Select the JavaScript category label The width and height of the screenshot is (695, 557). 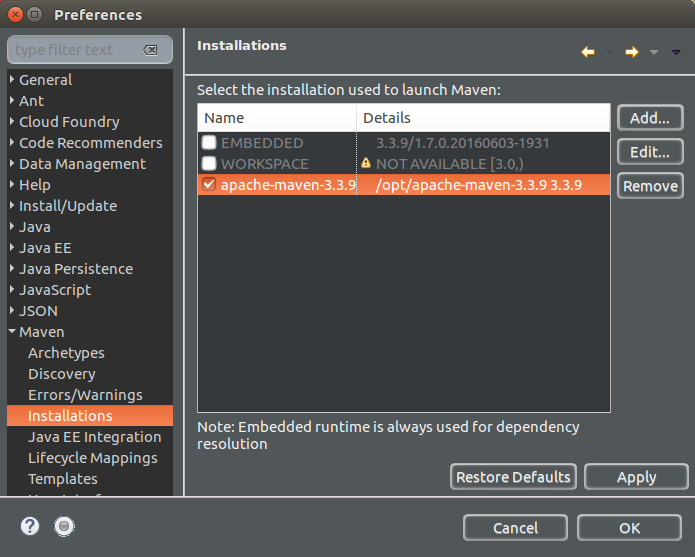click(x=55, y=290)
